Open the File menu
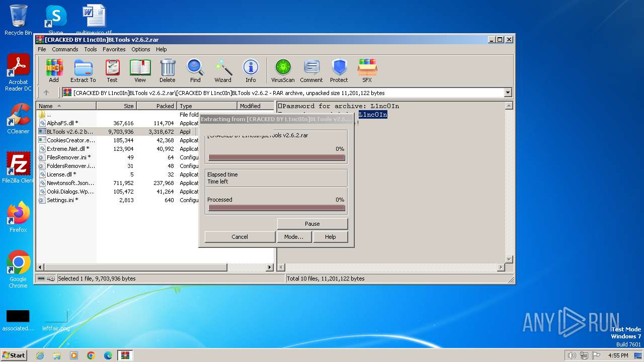 click(42, 49)
